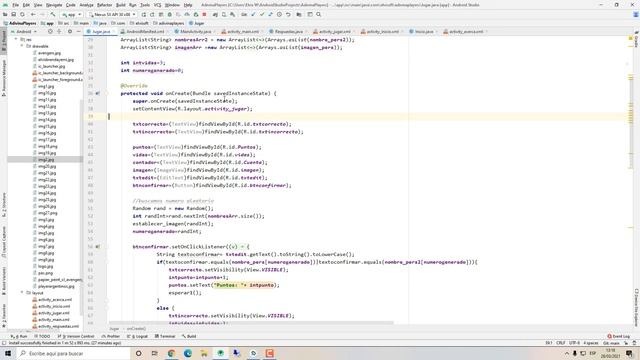Open Microsoft Edge from the taskbar
The height and width of the screenshot is (360, 640).
(188, 353)
